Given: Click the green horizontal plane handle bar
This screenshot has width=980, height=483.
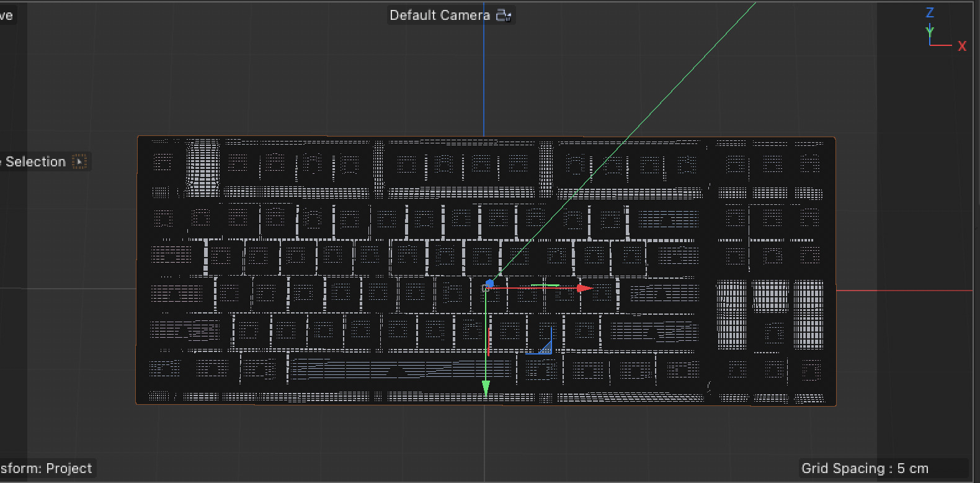Looking at the screenshot, I should [545, 286].
